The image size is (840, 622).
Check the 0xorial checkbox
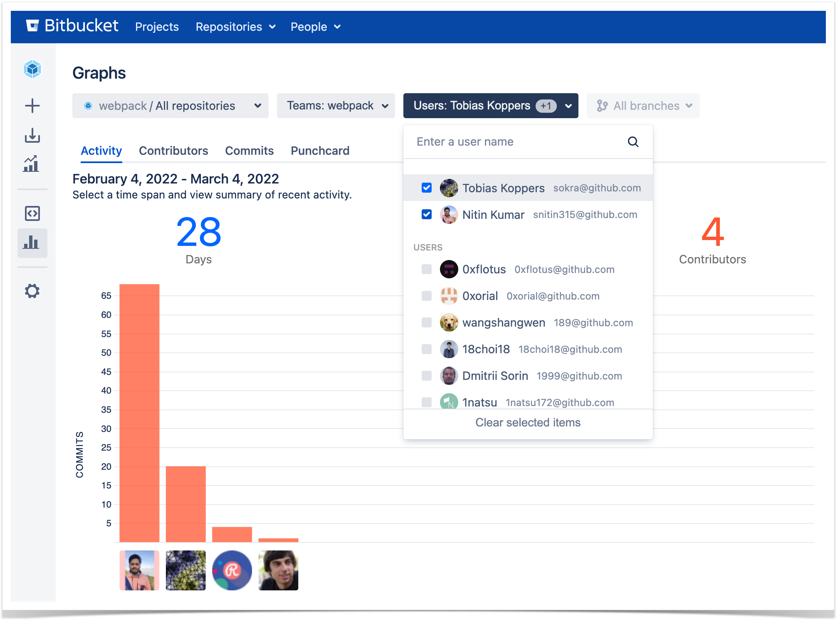click(x=427, y=296)
